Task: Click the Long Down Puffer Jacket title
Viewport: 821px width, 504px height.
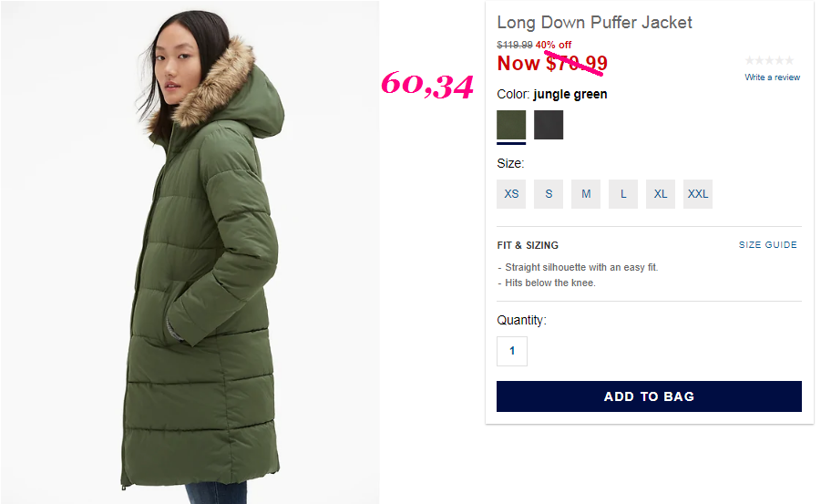Action: [x=594, y=22]
